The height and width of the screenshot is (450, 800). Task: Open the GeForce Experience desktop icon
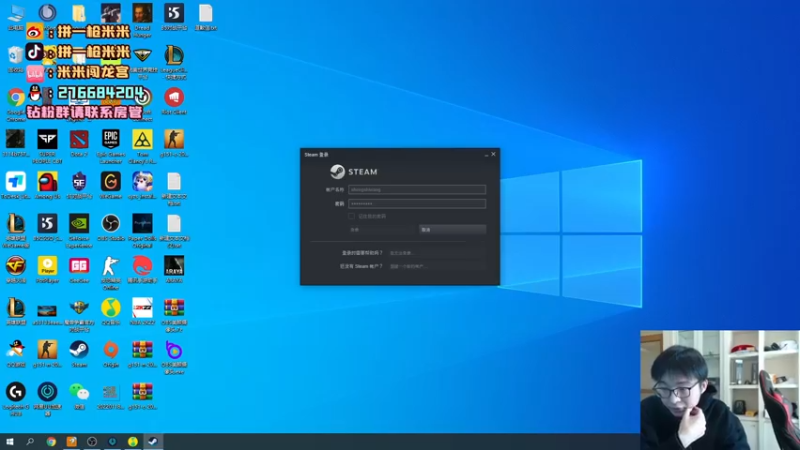[79, 223]
